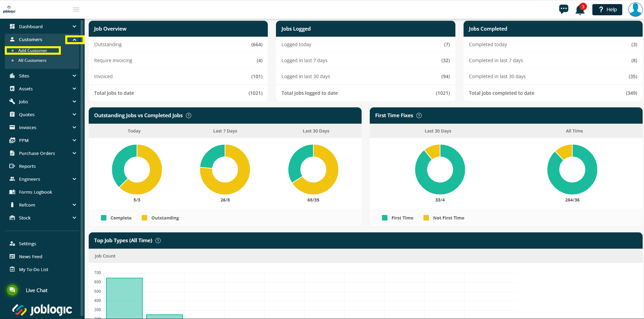
Task: Click the Purchase Orders document icon
Action: coord(12,153)
